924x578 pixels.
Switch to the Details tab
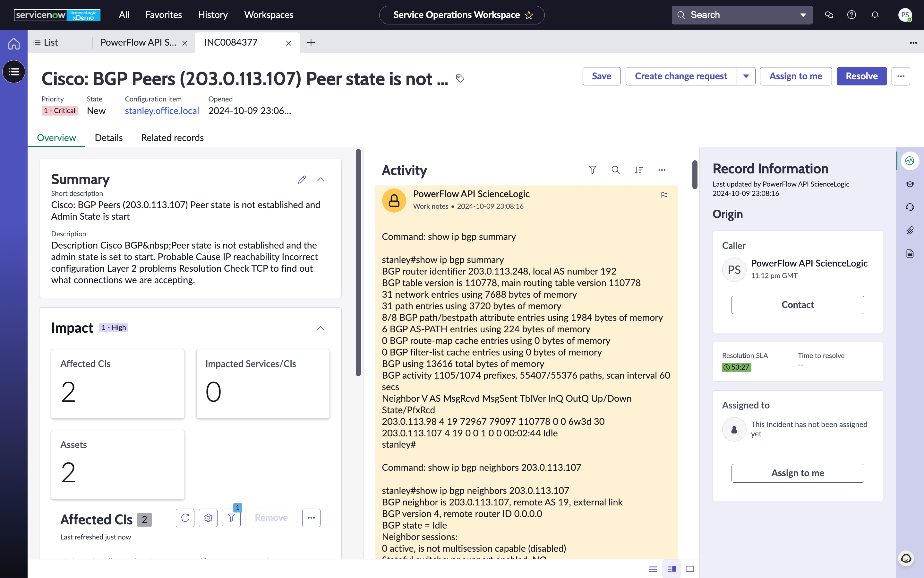[109, 138]
